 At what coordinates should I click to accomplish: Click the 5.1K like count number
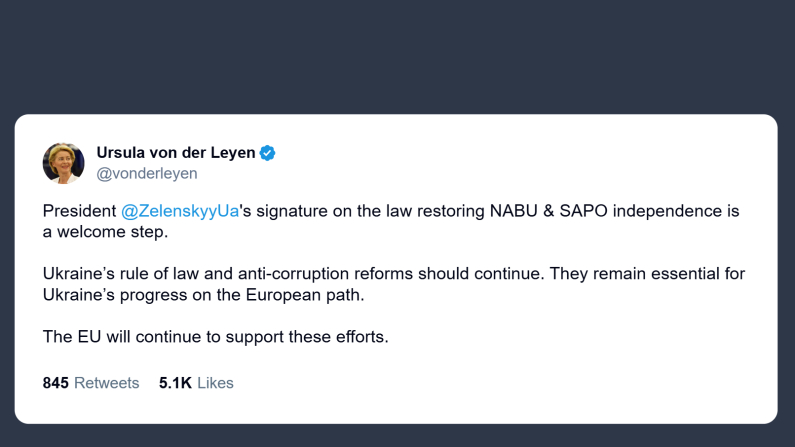(x=175, y=383)
